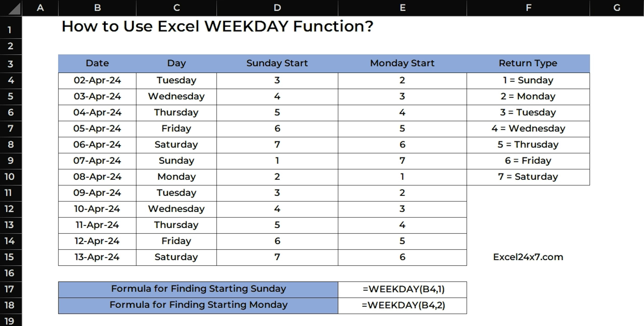Select column B header
This screenshot has width=644, height=326.
(x=97, y=8)
